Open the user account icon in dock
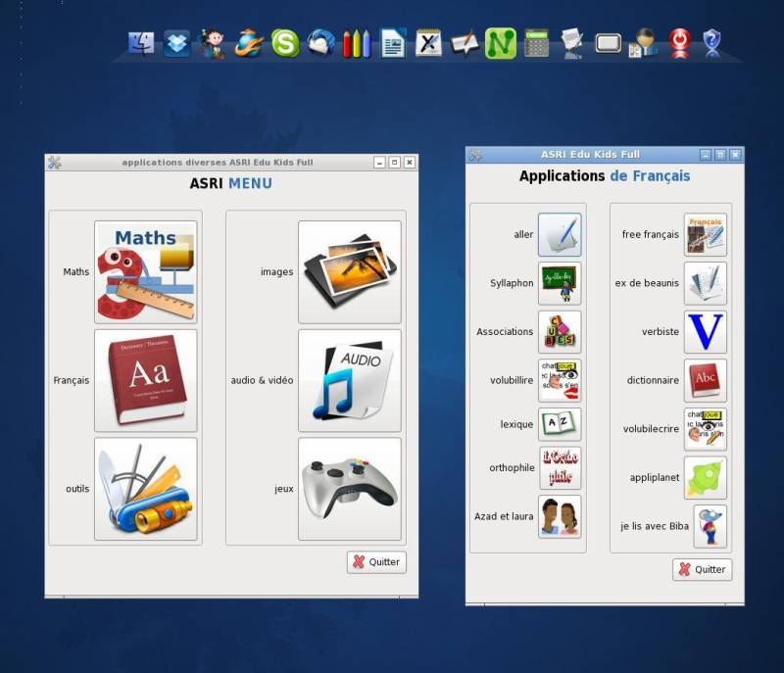Screen dimensions: 784x673 click(x=644, y=43)
